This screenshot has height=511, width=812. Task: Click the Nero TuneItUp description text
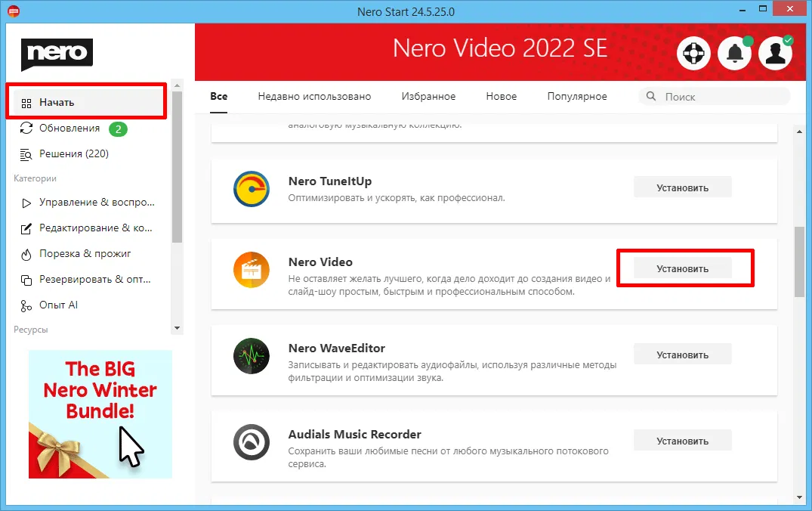point(397,198)
